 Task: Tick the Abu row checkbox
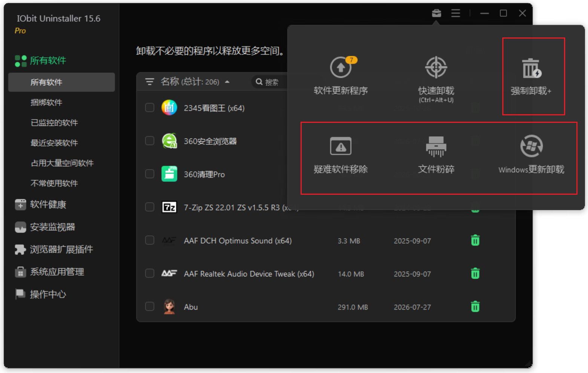click(150, 307)
